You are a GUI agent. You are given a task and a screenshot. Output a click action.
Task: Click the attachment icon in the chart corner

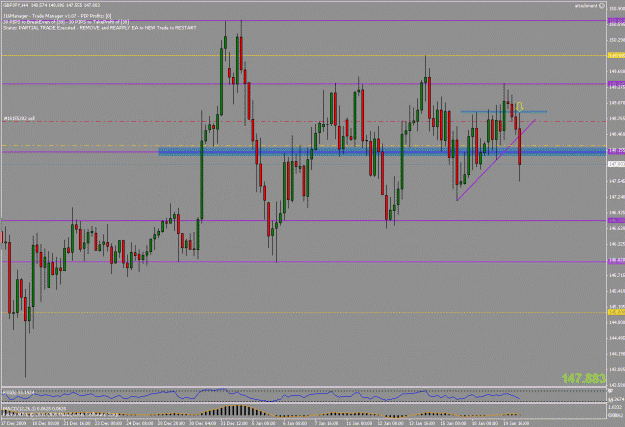tap(601, 6)
